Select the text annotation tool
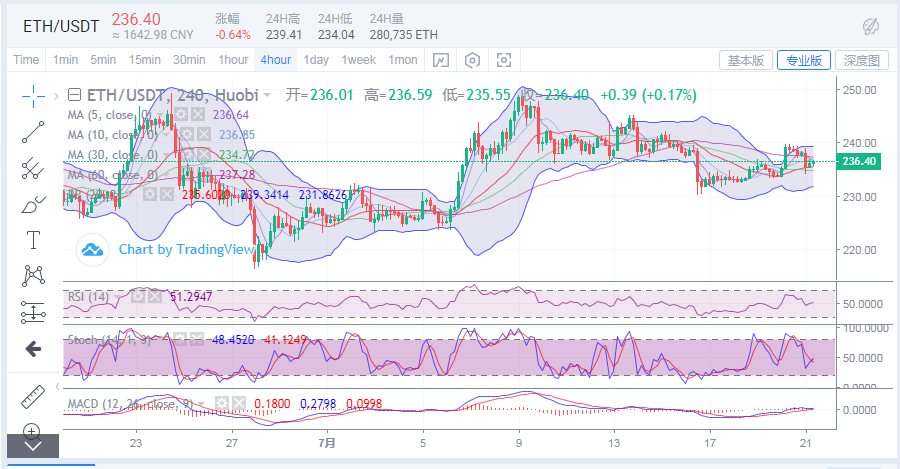The height and width of the screenshot is (469, 900). 33,240
